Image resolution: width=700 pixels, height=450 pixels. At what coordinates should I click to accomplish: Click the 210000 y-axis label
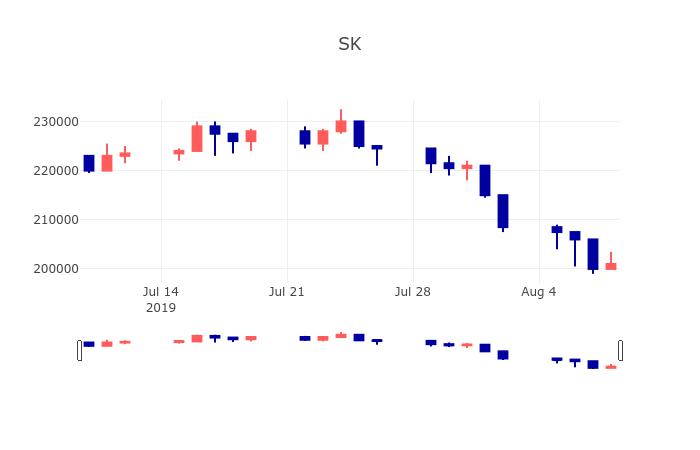pyautogui.click(x=56, y=220)
